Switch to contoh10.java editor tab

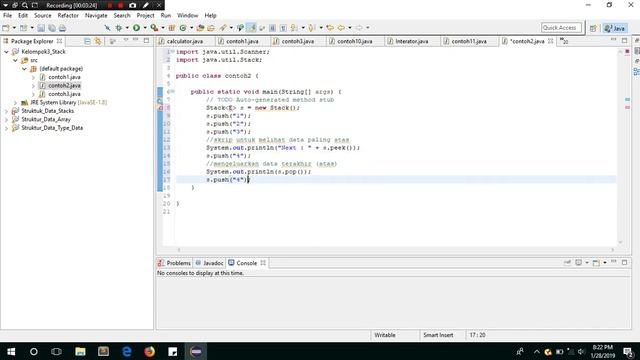(355, 41)
